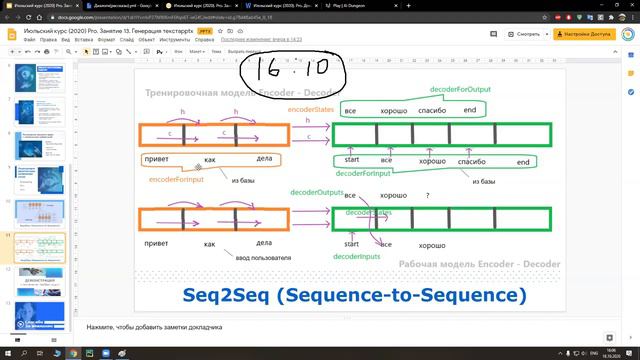Open the Windows Start menu
Image resolution: width=640 pixels, height=360 pixels.
8,353
